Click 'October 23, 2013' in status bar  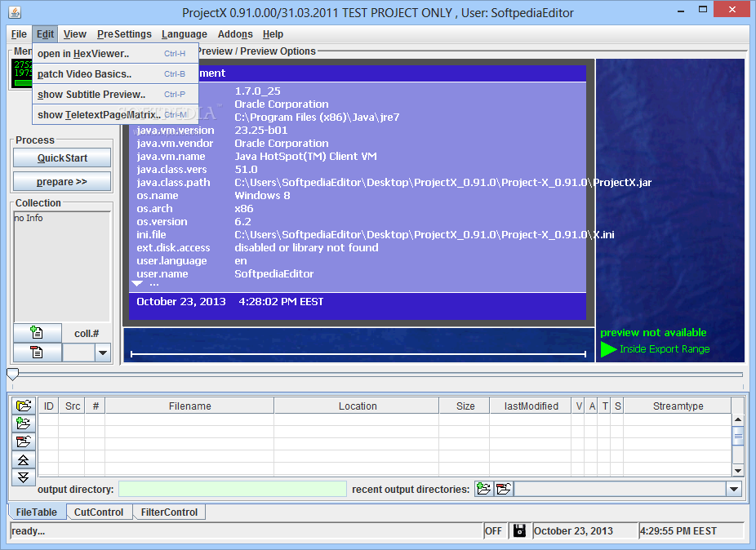[573, 530]
